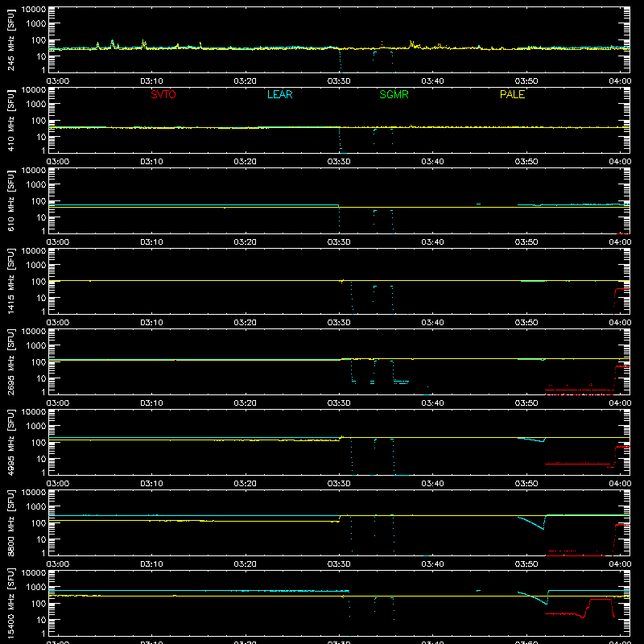Click the 1000 y-axis value on 15400 MHz plot
644x644 pixels.
(36, 588)
